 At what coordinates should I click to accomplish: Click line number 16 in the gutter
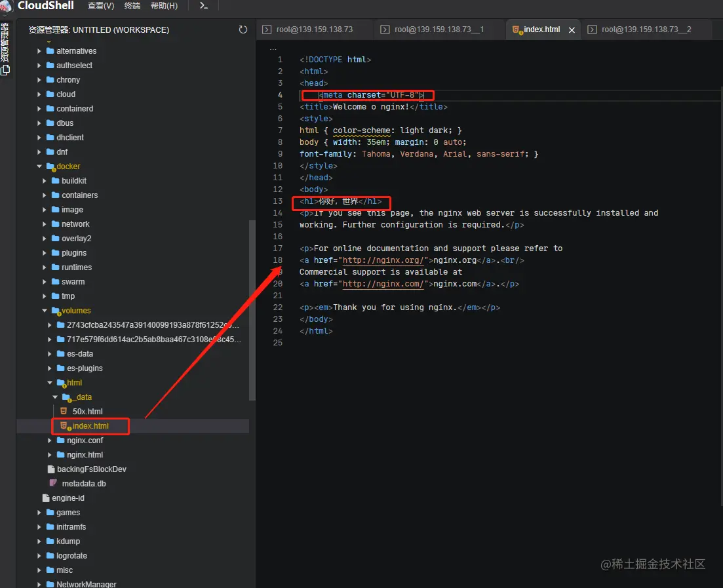[x=277, y=237]
